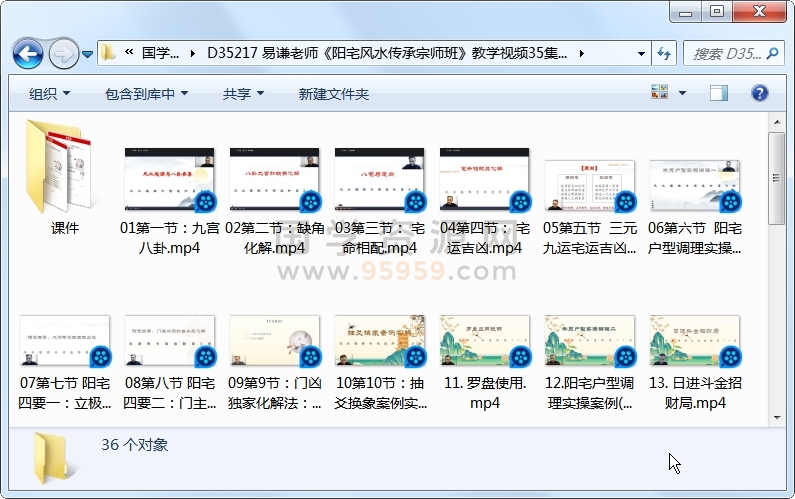Click 新建文件夹 button
795x499 pixels.
click(334, 94)
